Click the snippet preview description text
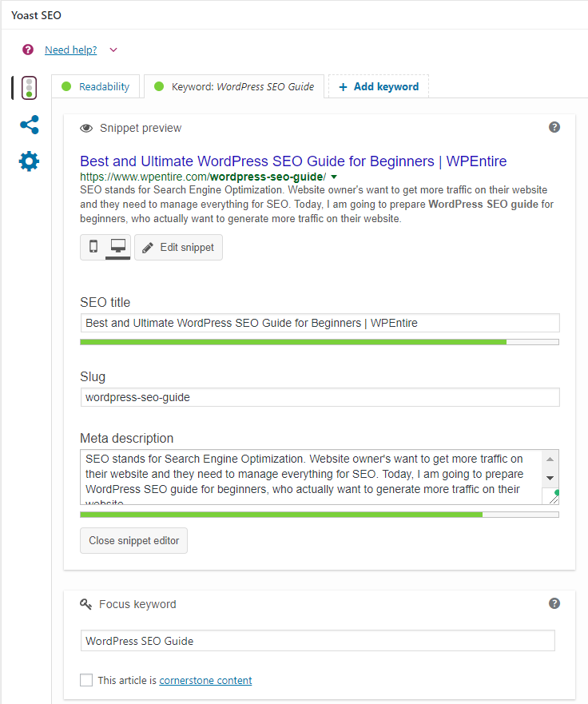Viewport: 588px width, 704px height. [x=317, y=205]
